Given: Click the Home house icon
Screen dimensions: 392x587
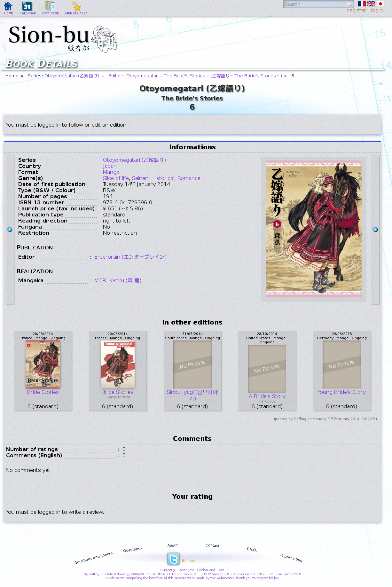Looking at the screenshot, I should click(8, 6).
